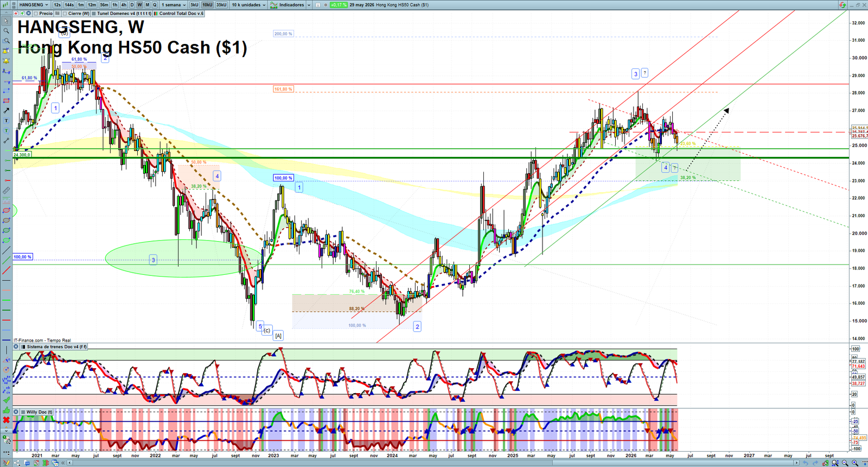The image size is (868, 467).
Task: Close the Willy Doc indicator panel
Action: pyautogui.click(x=16, y=412)
